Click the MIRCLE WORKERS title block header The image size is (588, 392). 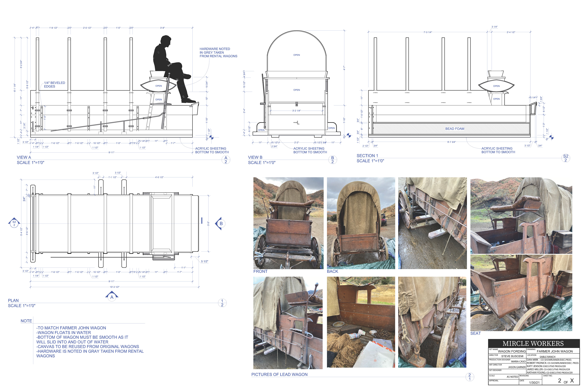(x=533, y=343)
